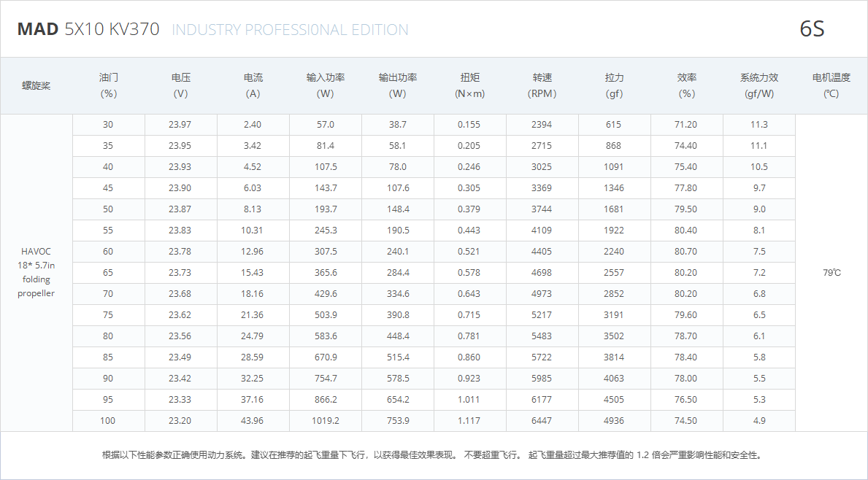Click the 转速 (RPM) column header
Screen dimensions: 868x480
point(542,86)
